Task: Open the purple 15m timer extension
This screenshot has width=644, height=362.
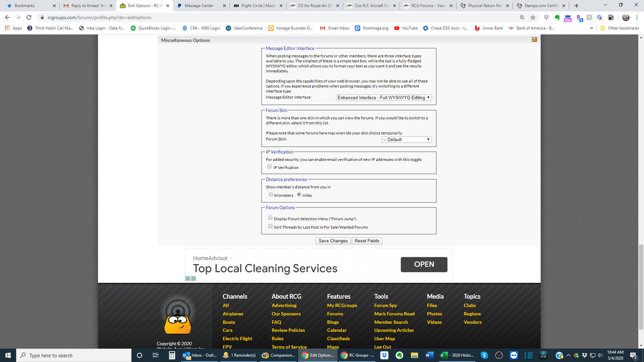Action: (x=568, y=17)
